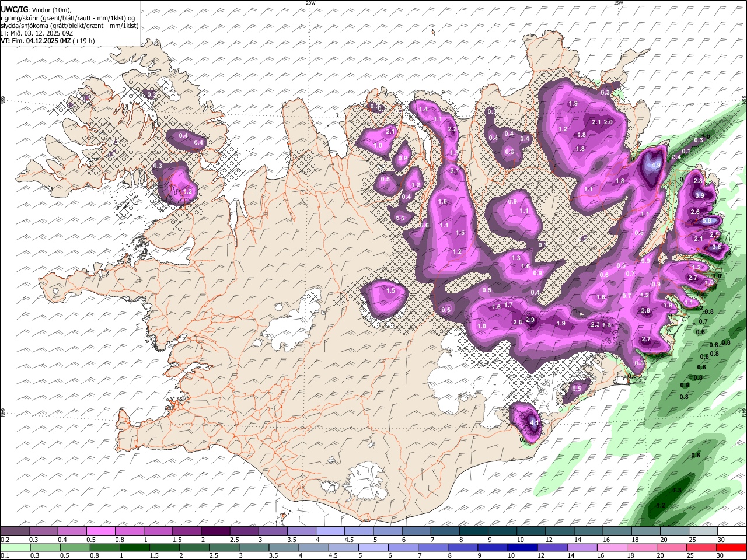Select the 'slydda/snjókoma' legend description line
747x560 pixels.
tap(69, 26)
